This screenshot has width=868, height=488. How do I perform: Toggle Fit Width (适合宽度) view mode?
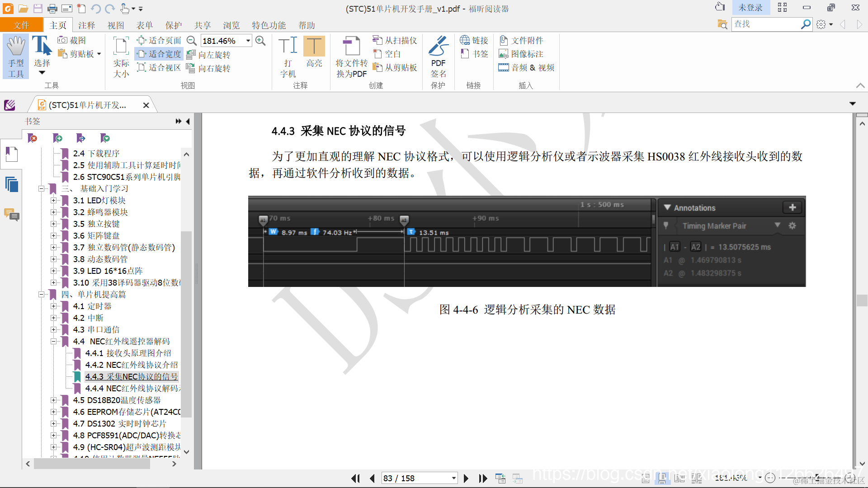pyautogui.click(x=160, y=54)
